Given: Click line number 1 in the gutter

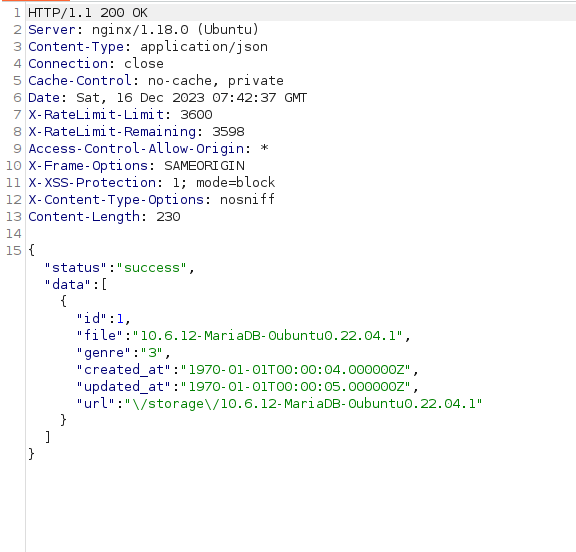Looking at the screenshot, I should 17,13.
